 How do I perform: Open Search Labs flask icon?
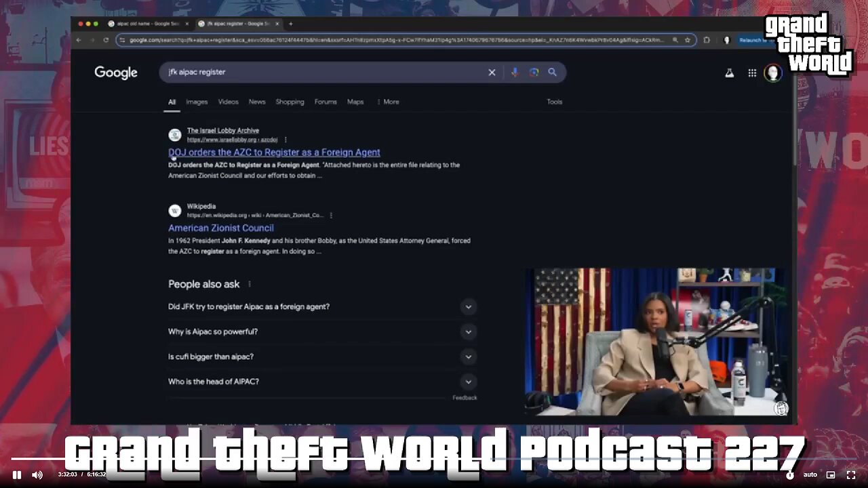(x=730, y=73)
